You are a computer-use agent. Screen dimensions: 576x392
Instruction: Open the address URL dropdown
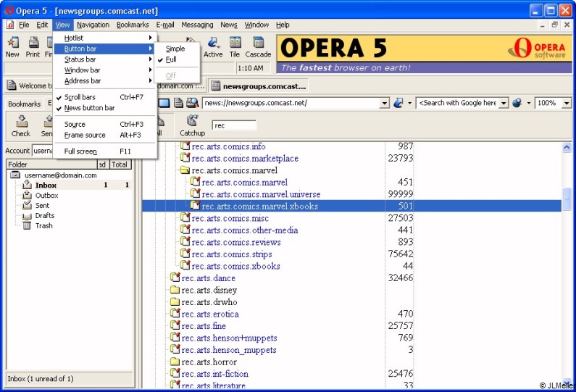(384, 103)
